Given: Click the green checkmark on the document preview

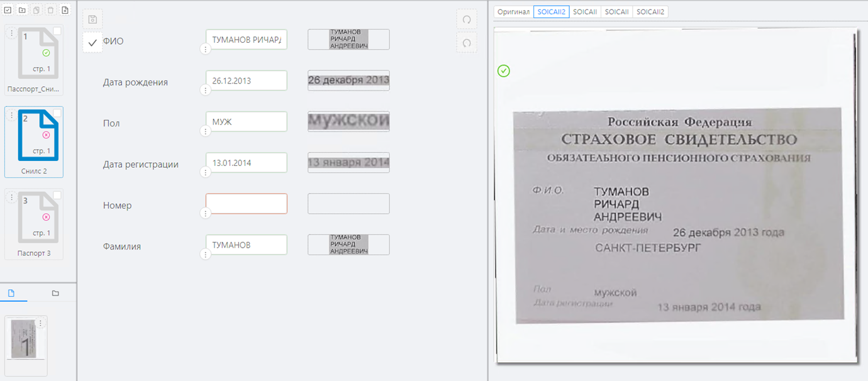Looking at the screenshot, I should pyautogui.click(x=503, y=71).
